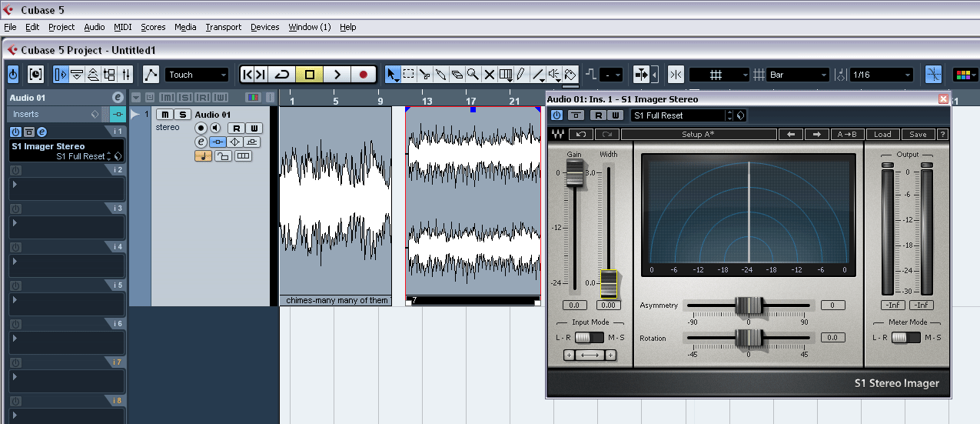Open the Project menu
The image size is (980, 424).
[61, 27]
